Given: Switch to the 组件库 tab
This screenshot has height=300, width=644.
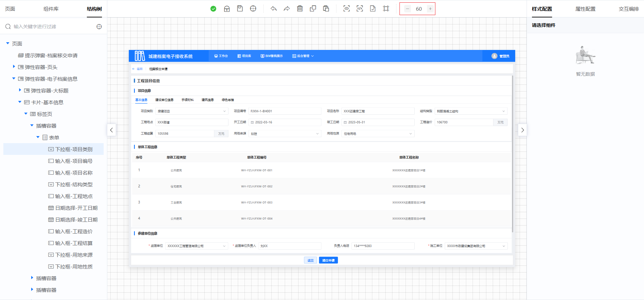Looking at the screenshot, I should (51, 9).
